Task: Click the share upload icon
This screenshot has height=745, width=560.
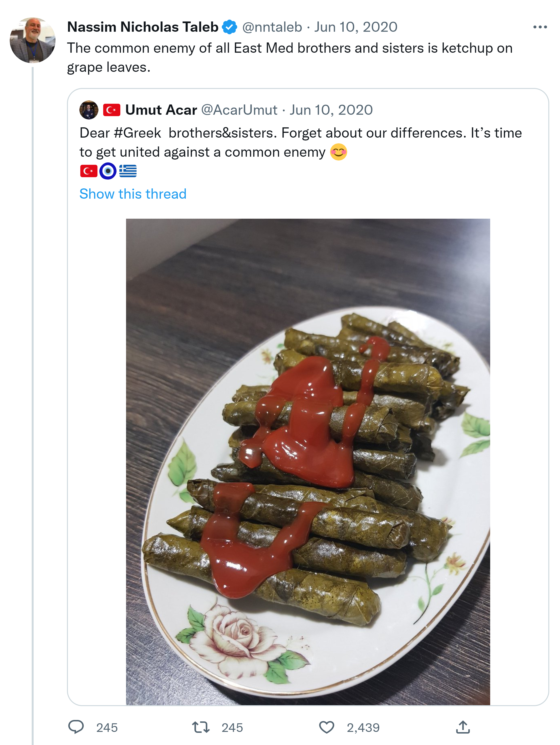Action: point(463,727)
